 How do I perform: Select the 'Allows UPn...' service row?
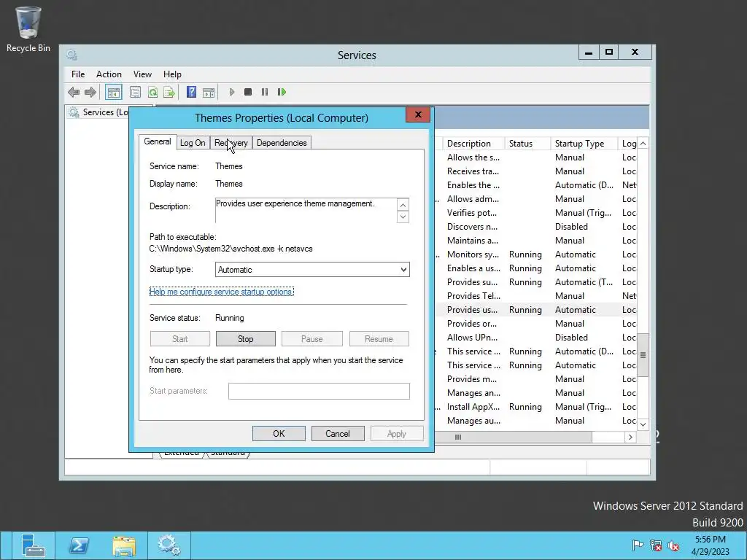536,338
